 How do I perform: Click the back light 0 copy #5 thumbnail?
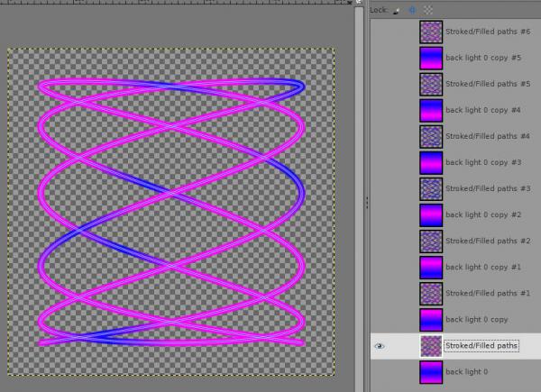coord(431,59)
